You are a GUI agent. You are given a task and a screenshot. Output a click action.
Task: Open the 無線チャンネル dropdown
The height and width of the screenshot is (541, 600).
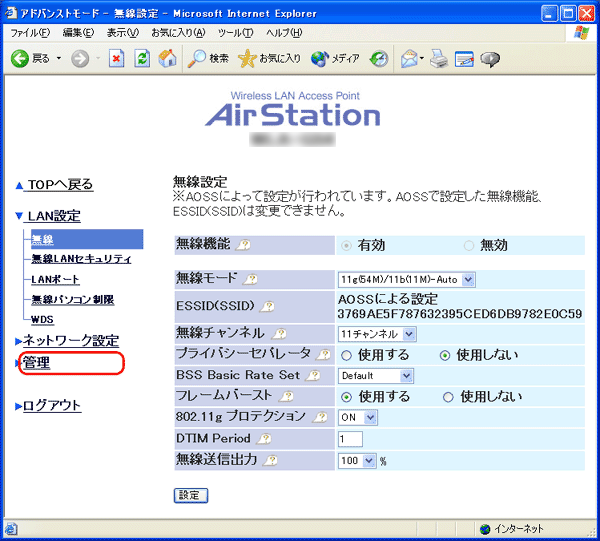[x=377, y=334]
